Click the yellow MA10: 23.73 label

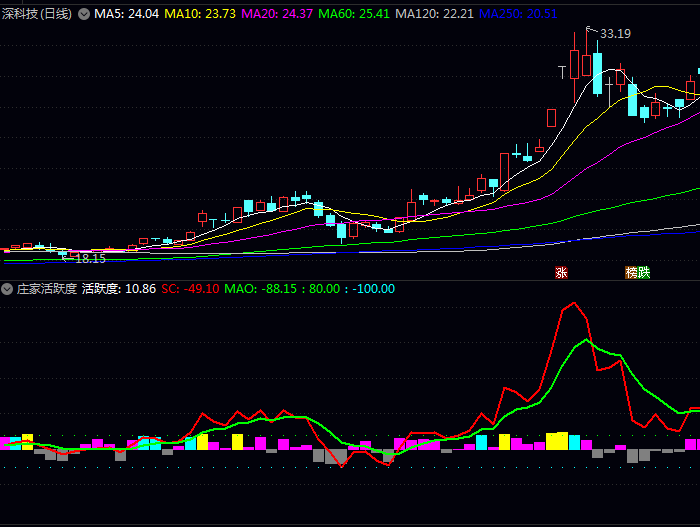pyautogui.click(x=200, y=14)
